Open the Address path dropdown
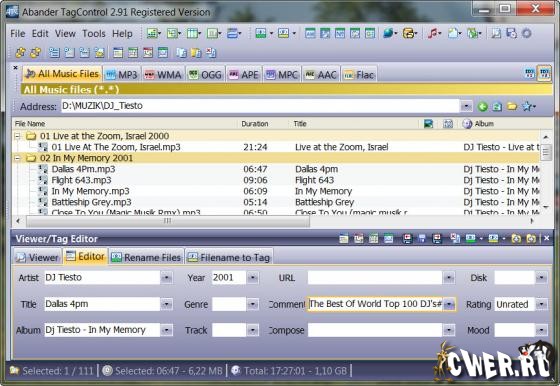Image resolution: width=560 pixels, height=386 pixels. [x=466, y=106]
